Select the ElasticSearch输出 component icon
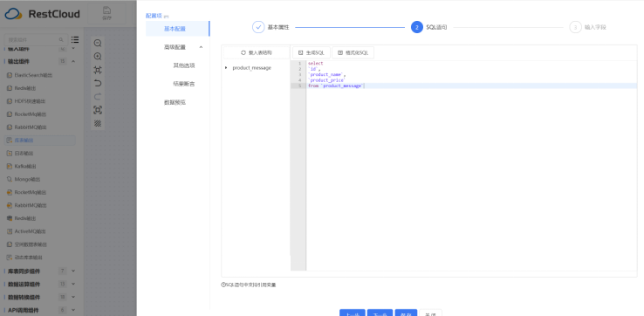This screenshot has width=644, height=316. click(x=10, y=75)
